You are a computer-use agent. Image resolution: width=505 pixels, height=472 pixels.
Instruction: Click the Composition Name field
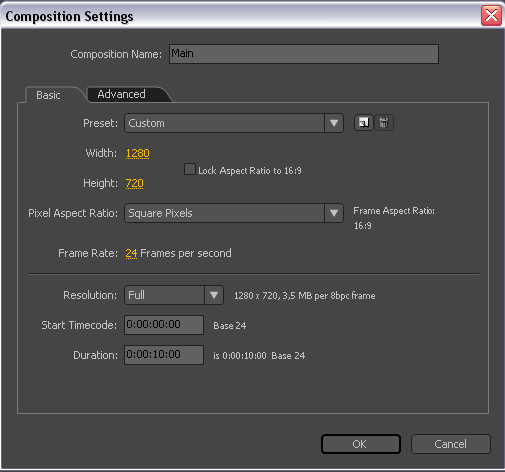click(304, 54)
